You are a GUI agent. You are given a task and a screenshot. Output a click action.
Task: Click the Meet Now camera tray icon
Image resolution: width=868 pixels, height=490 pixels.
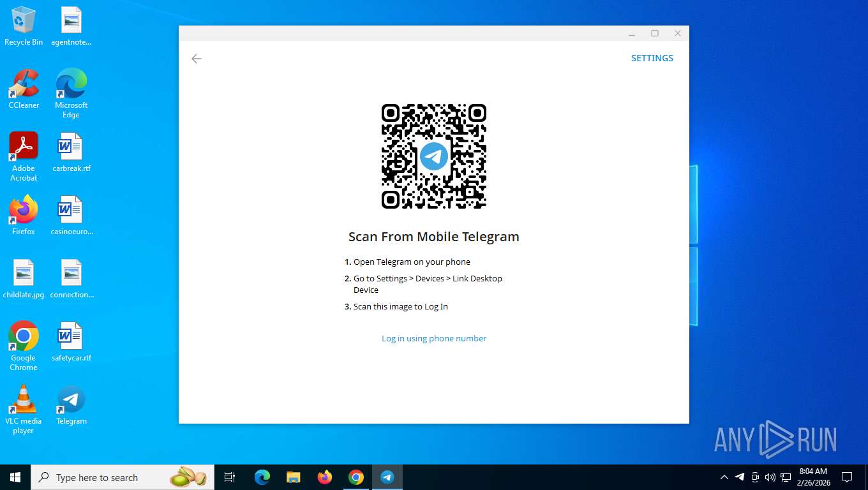pos(755,477)
